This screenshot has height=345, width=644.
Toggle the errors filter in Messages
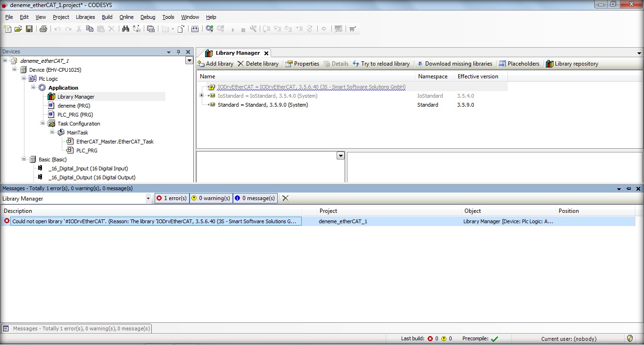[x=172, y=198]
